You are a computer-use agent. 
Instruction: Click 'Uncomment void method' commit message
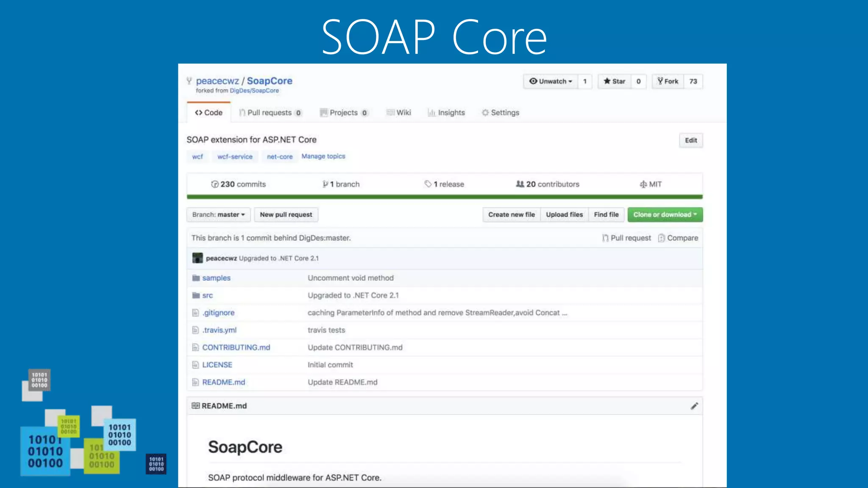pos(351,278)
